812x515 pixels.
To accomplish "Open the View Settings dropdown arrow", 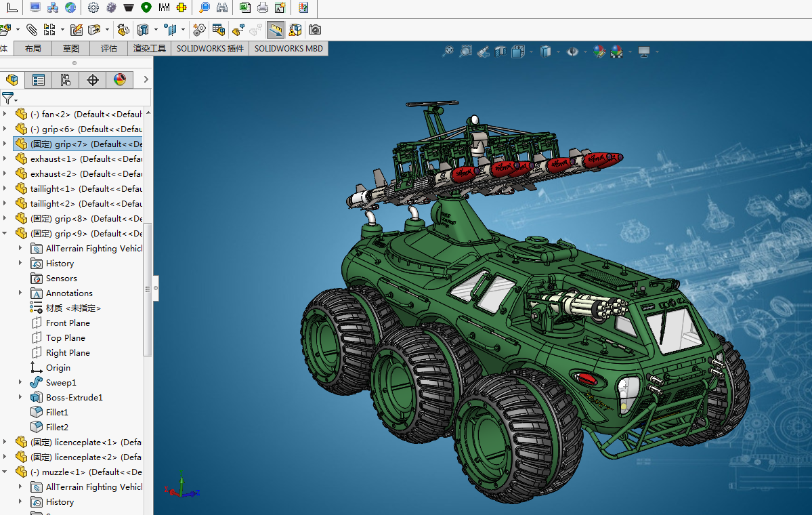I will click(x=657, y=52).
